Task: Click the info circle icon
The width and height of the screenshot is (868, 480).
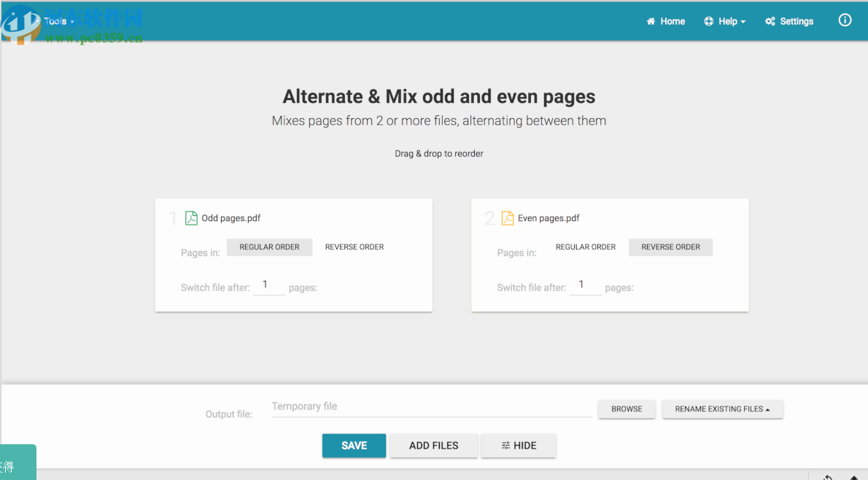Action: coord(845,20)
